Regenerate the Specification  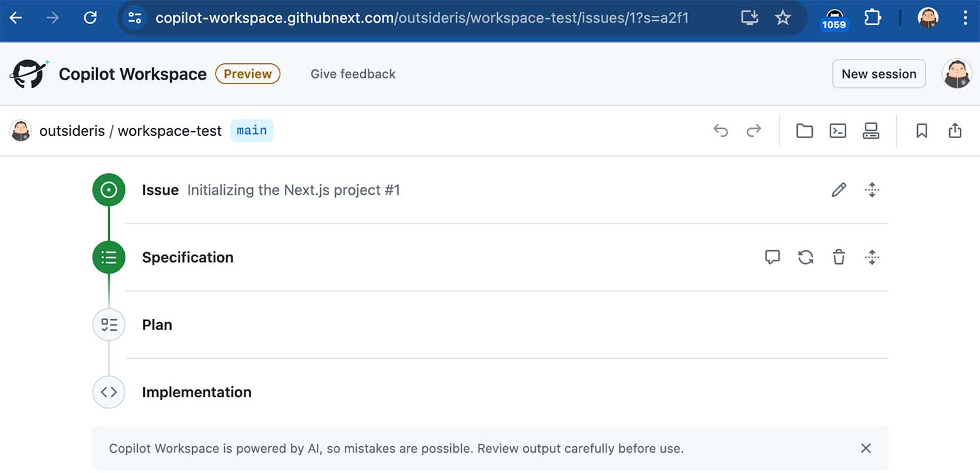806,257
